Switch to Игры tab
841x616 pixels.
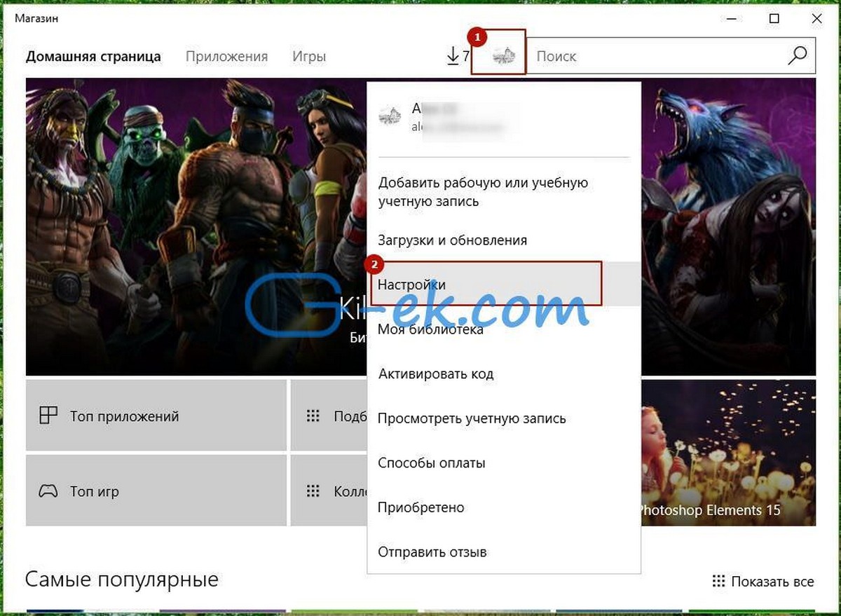click(309, 57)
